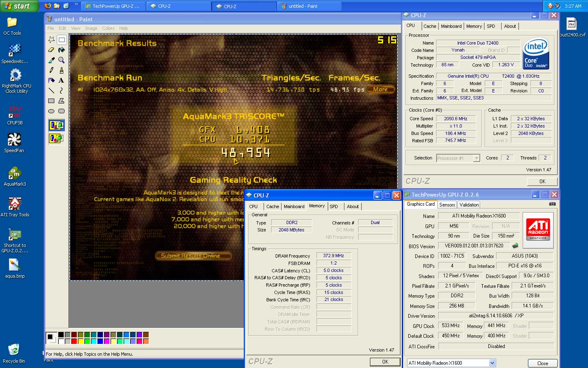588x368 pixels.
Task: Click the system tray clock showing 3:27 AM
Action: 573,6
